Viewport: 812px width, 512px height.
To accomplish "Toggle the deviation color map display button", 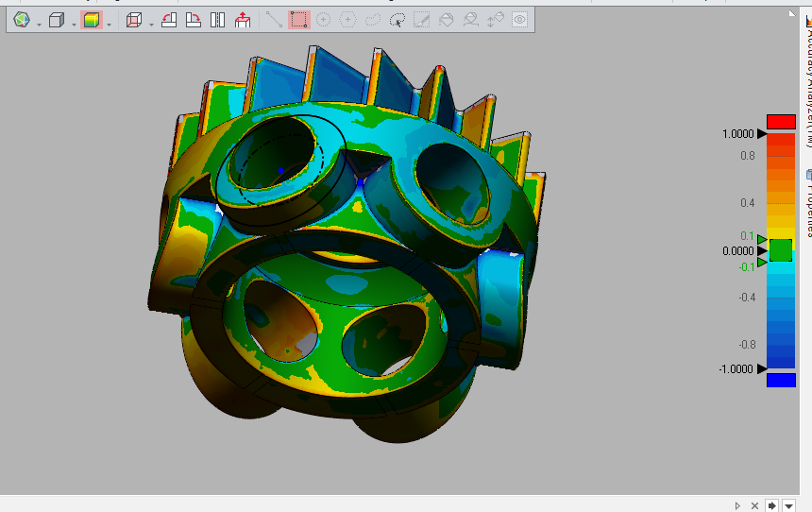I will pyautogui.click(x=91, y=20).
